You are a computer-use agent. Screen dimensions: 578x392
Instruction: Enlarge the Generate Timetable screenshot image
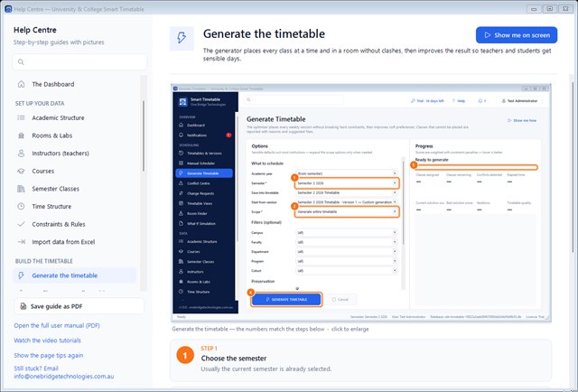pyautogui.click(x=361, y=203)
